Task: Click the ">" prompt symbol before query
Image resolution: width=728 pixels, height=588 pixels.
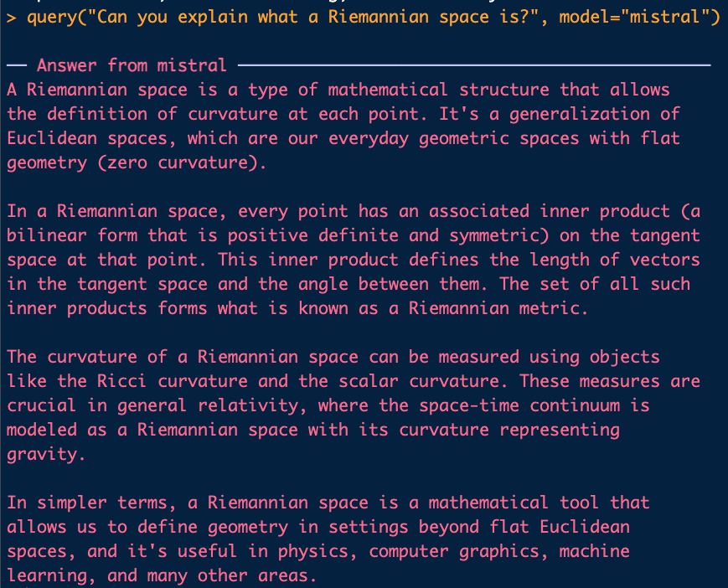Action: click(x=11, y=17)
